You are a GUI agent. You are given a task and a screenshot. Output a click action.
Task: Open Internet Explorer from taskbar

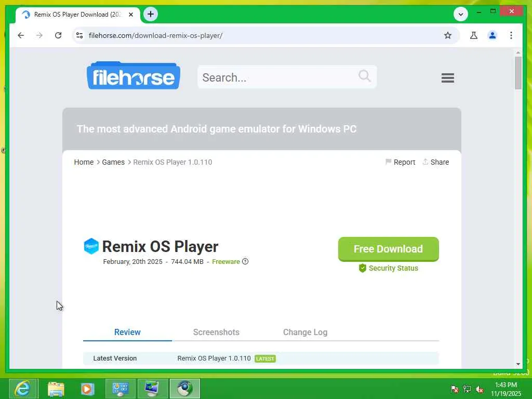coord(23,389)
